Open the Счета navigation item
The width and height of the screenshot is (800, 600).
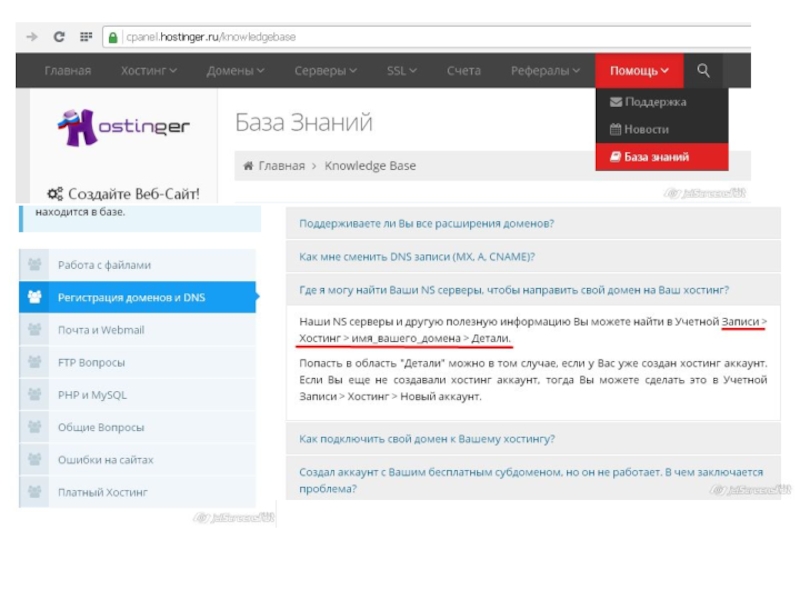tap(463, 71)
